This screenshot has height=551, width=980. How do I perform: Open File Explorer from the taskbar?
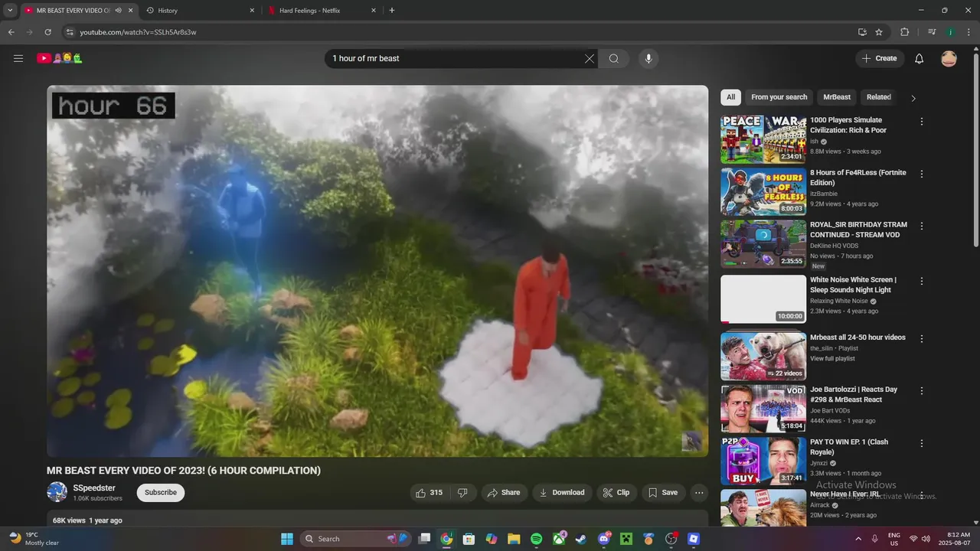point(514,539)
